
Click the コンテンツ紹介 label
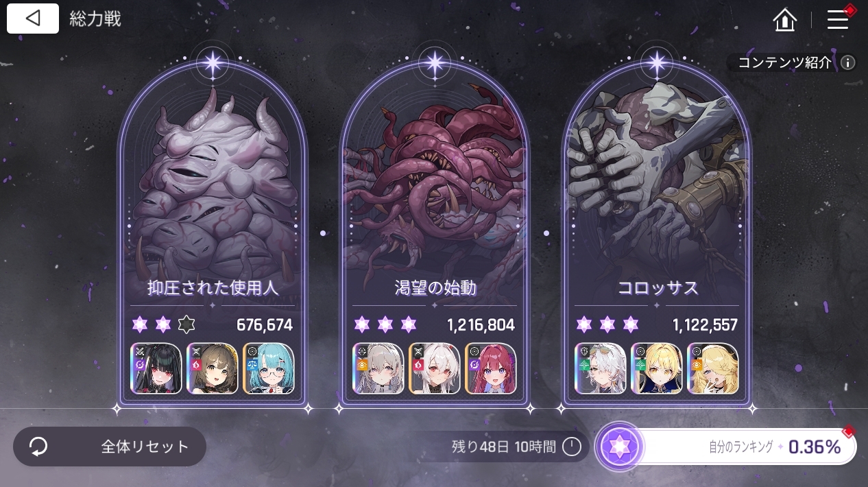click(785, 63)
